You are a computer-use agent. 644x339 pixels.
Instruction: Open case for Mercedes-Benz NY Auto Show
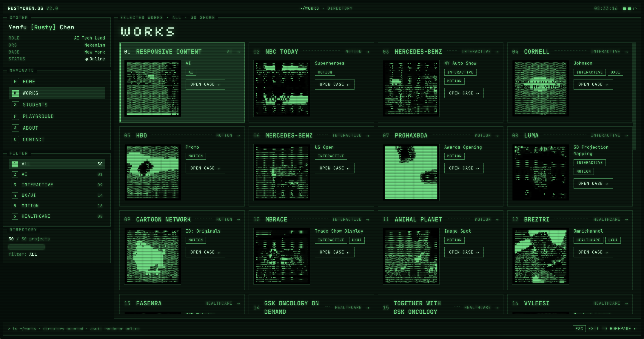coord(464,93)
